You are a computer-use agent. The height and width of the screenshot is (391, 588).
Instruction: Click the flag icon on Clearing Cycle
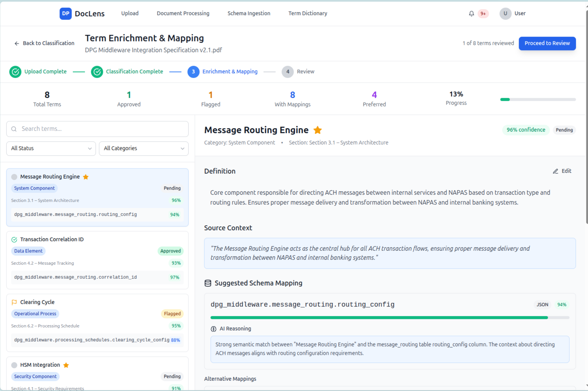14,302
